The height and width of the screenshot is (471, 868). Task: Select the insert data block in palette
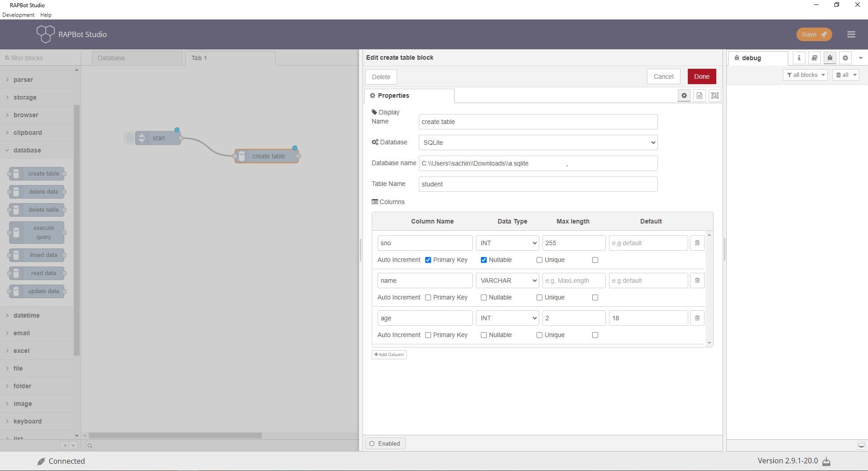pos(37,255)
